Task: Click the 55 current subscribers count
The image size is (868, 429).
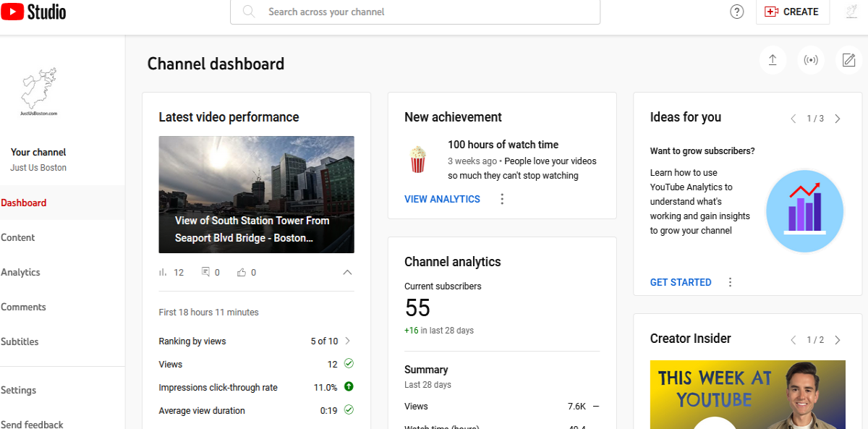Action: pyautogui.click(x=417, y=308)
